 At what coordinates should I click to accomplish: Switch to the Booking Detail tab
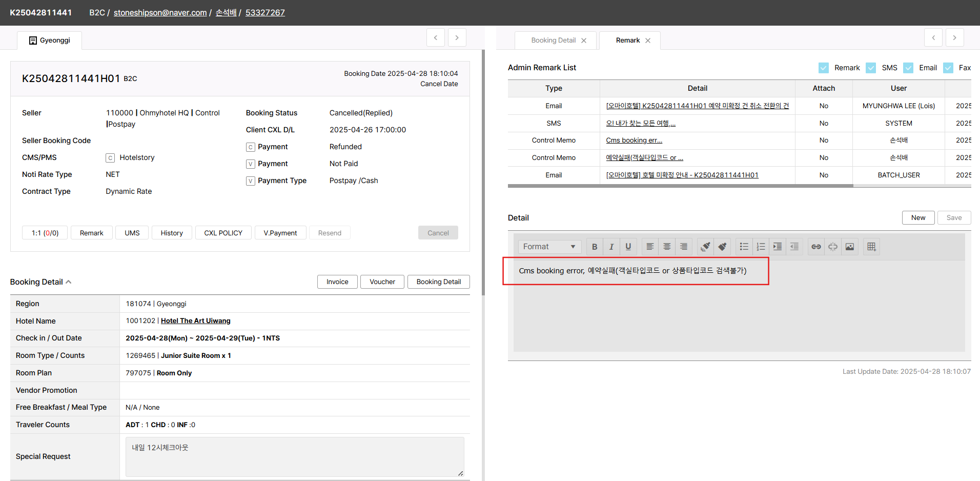point(554,41)
